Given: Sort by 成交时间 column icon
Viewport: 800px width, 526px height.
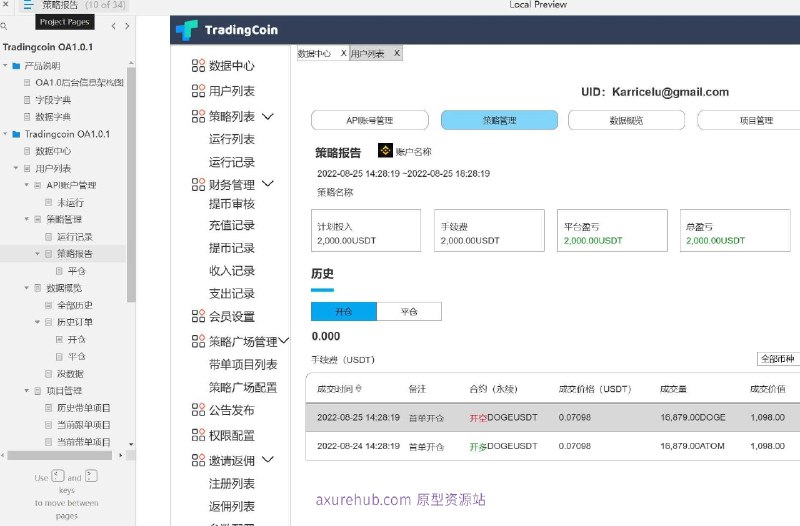Looking at the screenshot, I should pos(359,388).
